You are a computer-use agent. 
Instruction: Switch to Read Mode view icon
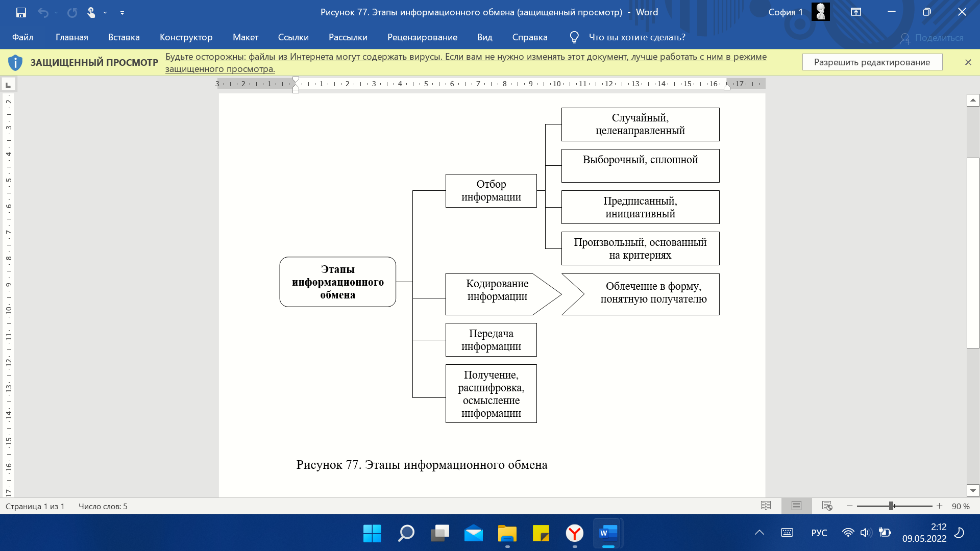point(766,506)
